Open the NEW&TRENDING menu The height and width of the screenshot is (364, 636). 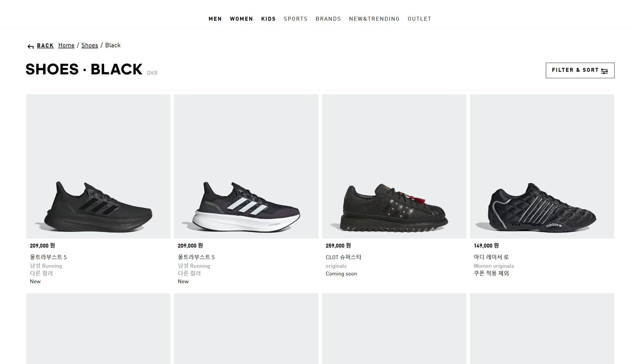click(374, 19)
